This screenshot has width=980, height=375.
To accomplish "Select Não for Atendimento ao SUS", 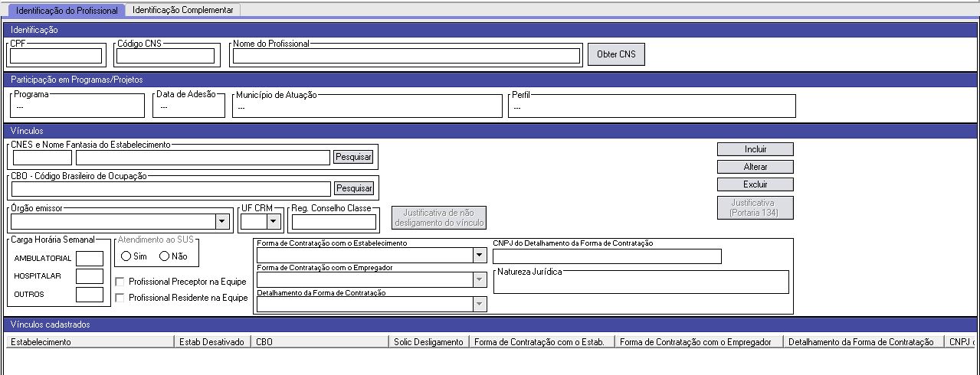I will 164,256.
